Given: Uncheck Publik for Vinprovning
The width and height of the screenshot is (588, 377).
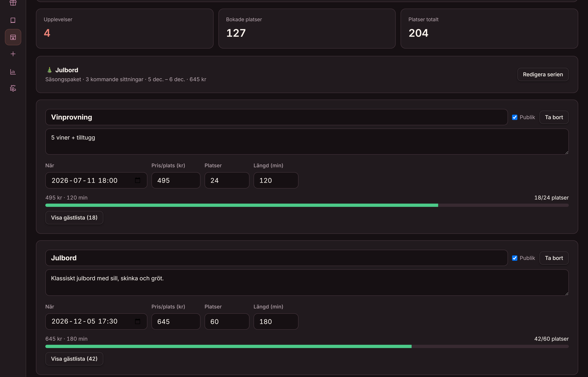Looking at the screenshot, I should 514,117.
